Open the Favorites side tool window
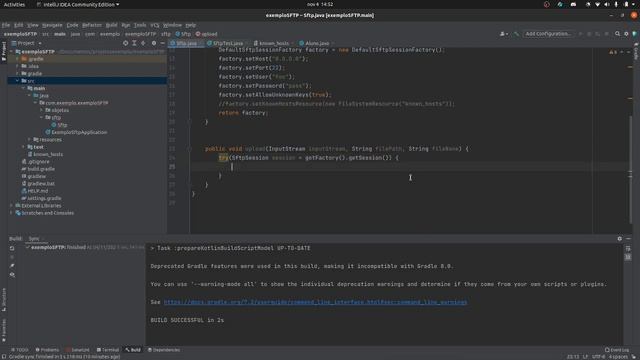 [4, 331]
